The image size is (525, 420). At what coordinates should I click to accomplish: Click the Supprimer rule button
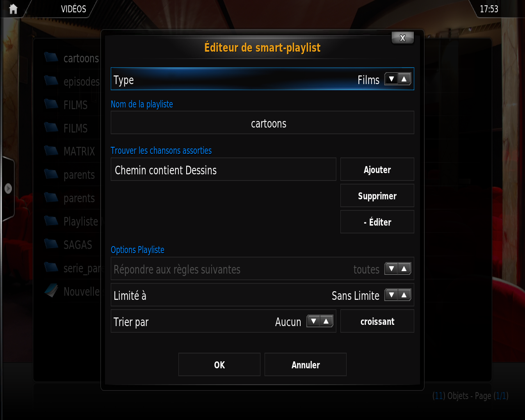point(377,196)
